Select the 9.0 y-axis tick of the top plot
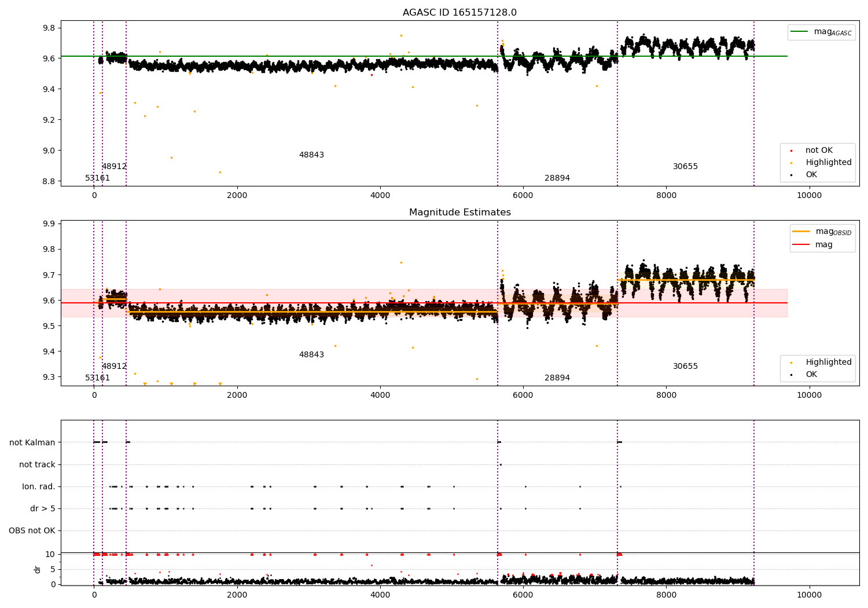Screen dimensions: 868x608 click(49, 151)
